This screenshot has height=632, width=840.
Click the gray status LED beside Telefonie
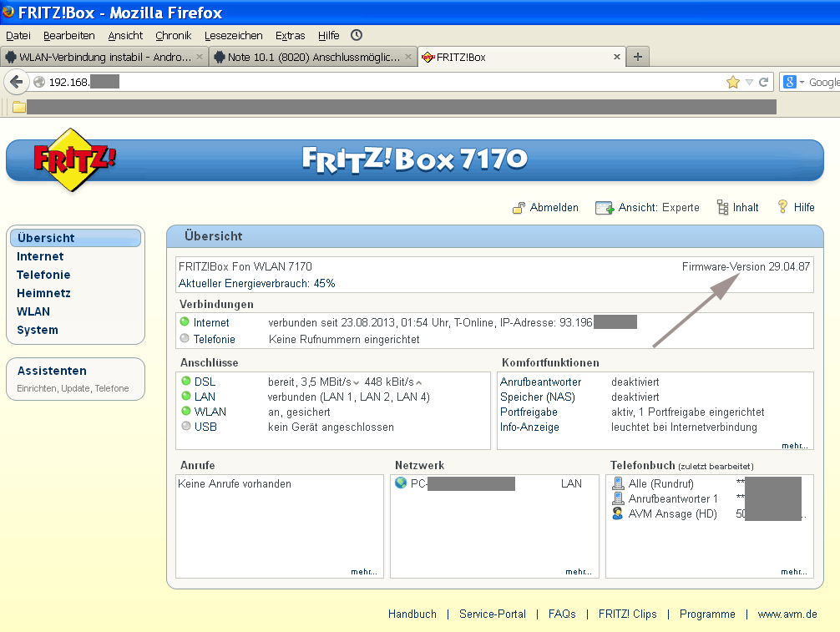click(185, 338)
